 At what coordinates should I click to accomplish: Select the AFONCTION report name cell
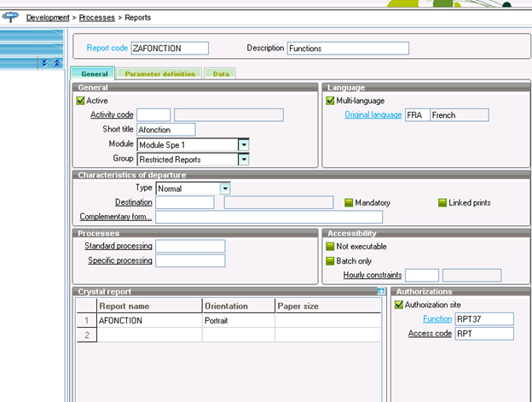148,321
